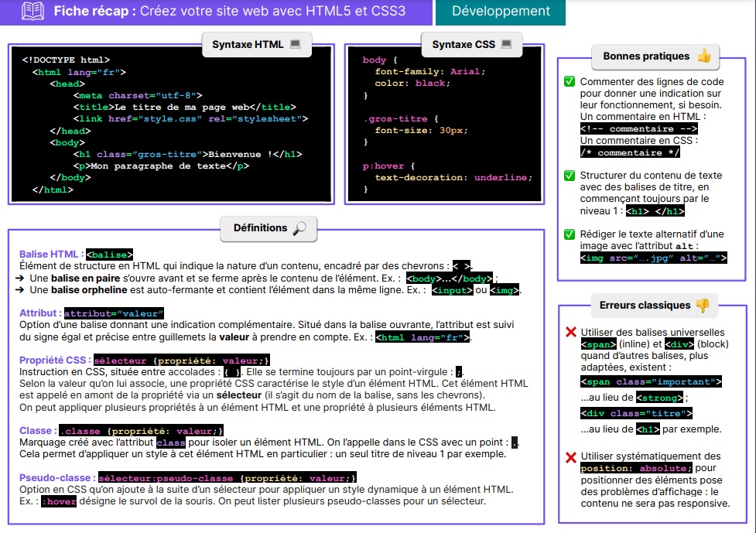Click the thumbs up icon near Bonnes pratiques
This screenshot has width=756, height=533.
(x=703, y=56)
